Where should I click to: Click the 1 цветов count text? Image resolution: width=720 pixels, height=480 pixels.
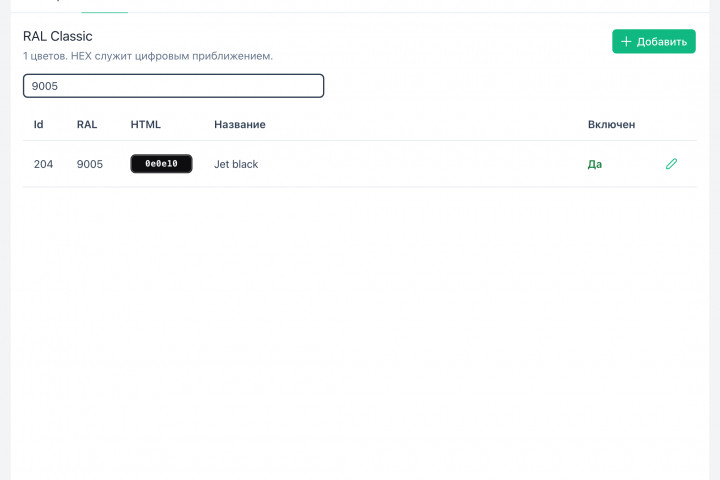[45, 56]
